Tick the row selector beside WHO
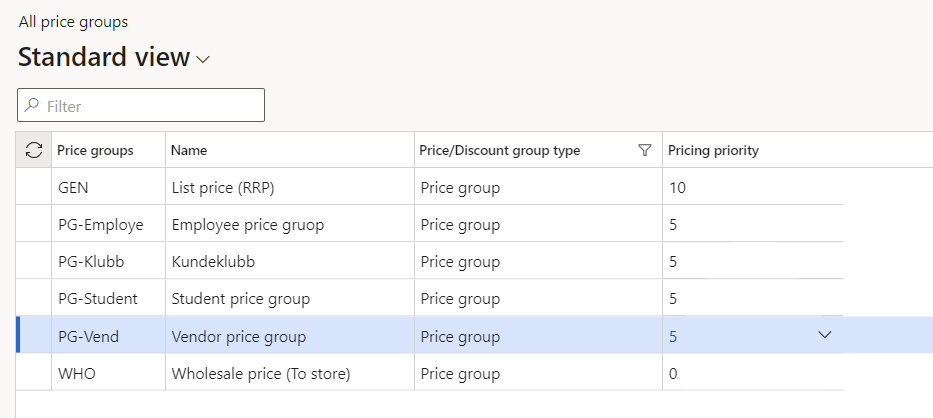The height and width of the screenshot is (418, 933). [x=34, y=373]
